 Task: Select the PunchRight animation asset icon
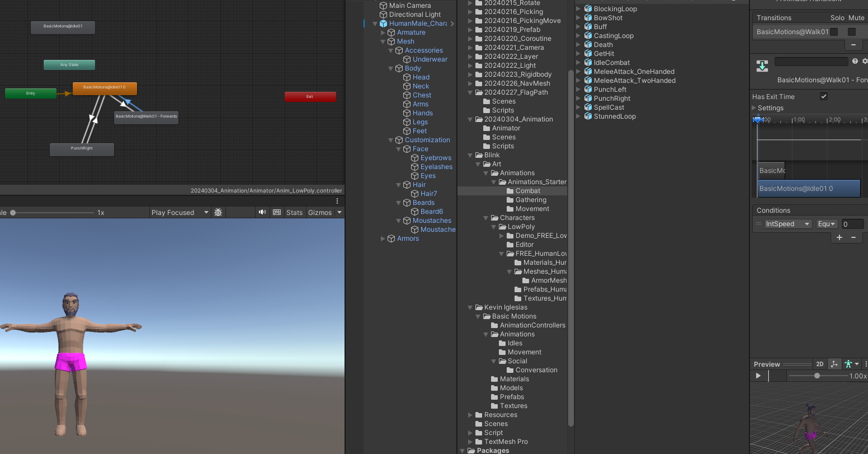588,99
